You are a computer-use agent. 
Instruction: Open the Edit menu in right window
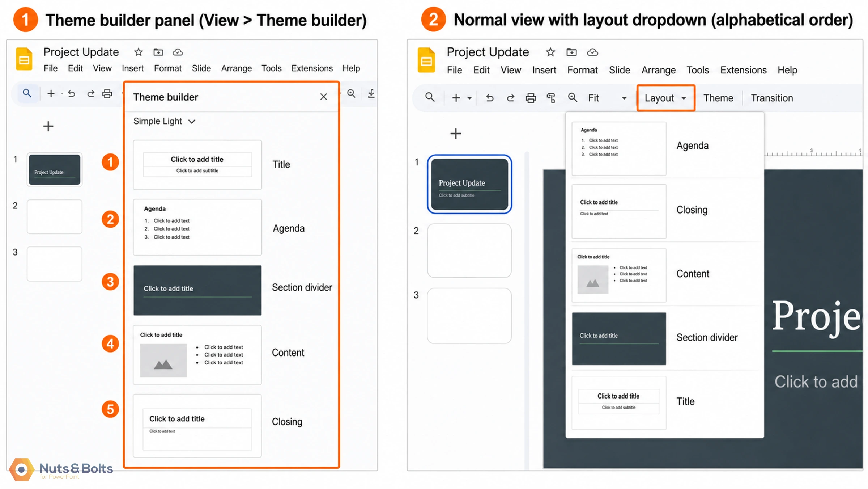[481, 70]
